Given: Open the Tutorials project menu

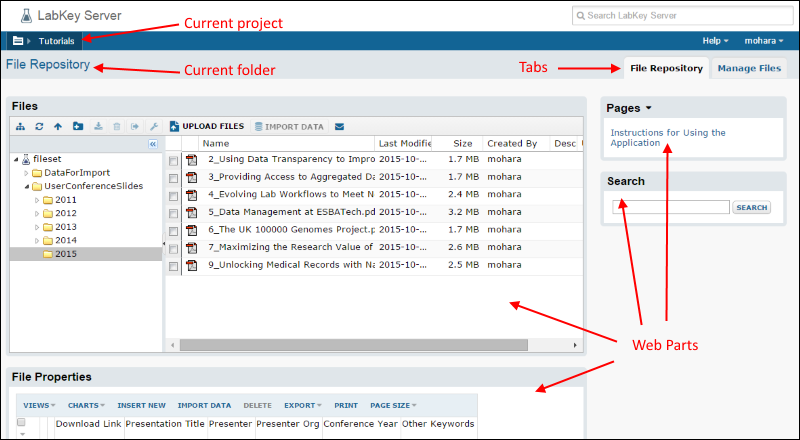Looking at the screenshot, I should (x=57, y=41).
